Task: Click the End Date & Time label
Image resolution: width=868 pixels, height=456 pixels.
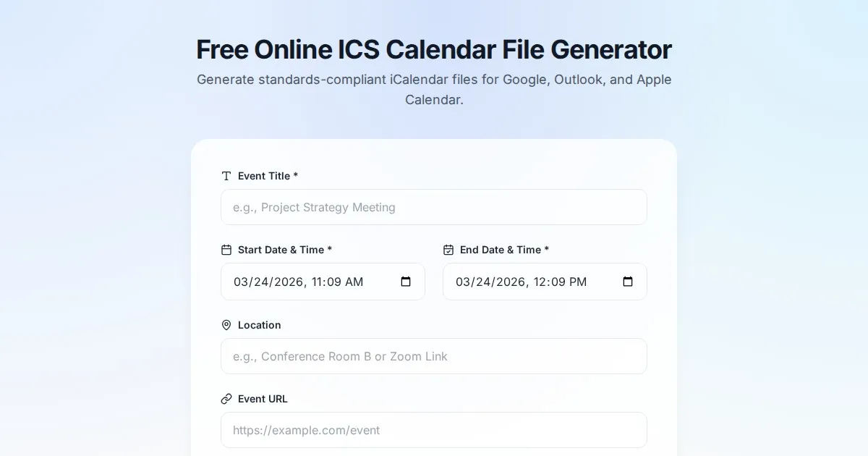Action: 504,250
